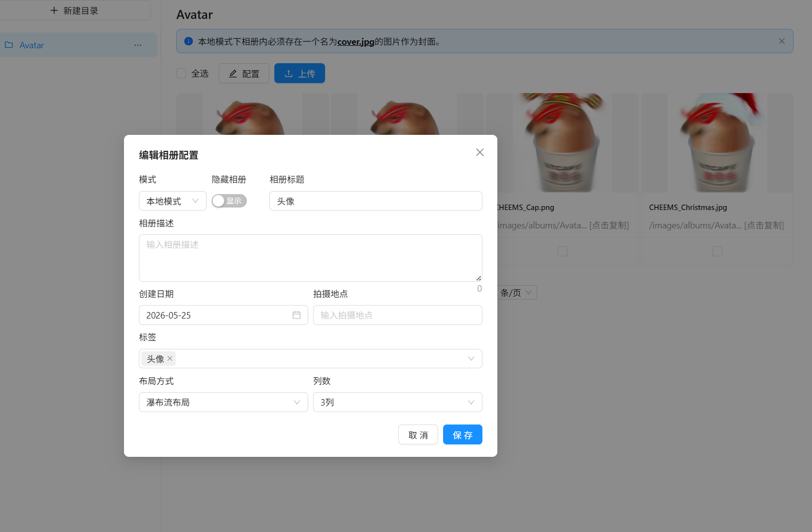The image size is (812, 532).
Task: Click the cover.jpg bold text in alert
Action: (355, 42)
